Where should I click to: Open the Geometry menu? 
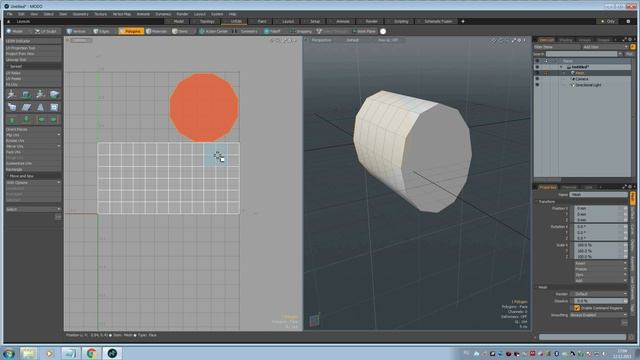click(80, 14)
